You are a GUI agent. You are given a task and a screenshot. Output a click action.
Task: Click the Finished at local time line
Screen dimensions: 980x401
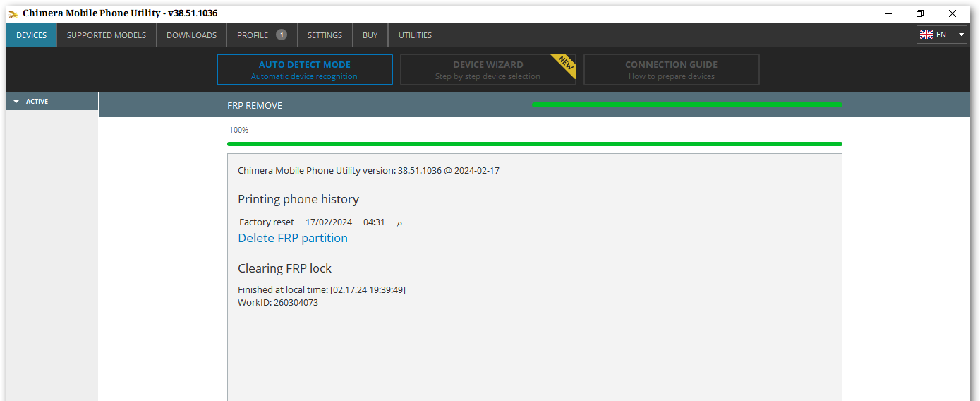[x=322, y=289]
